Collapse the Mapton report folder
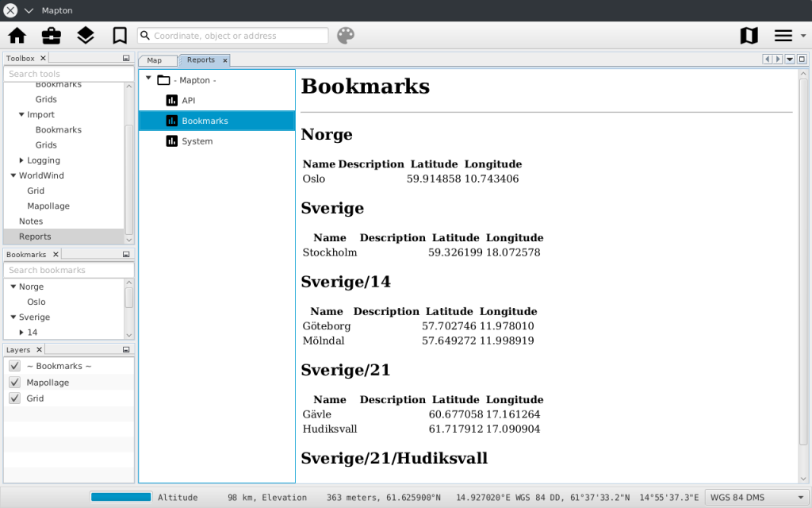The image size is (812, 508). [x=148, y=79]
